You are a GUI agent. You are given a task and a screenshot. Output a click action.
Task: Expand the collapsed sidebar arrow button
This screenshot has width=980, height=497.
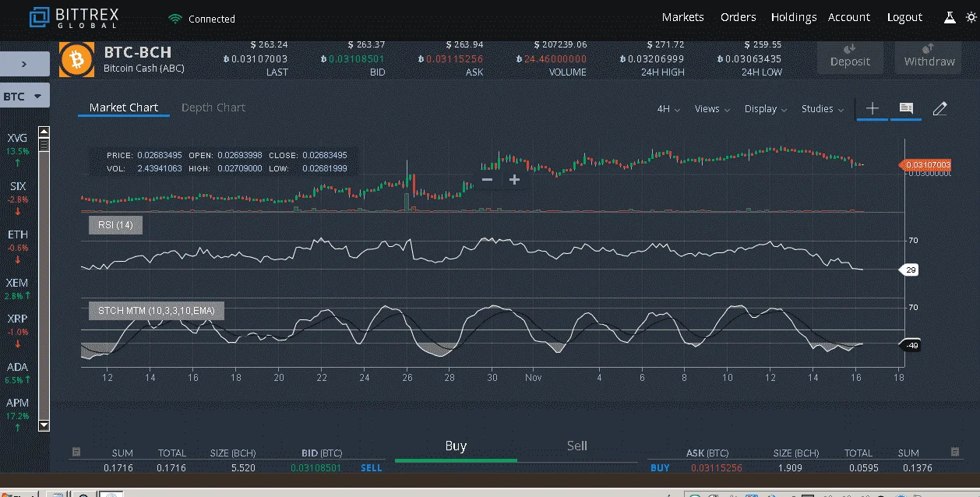coord(25,64)
